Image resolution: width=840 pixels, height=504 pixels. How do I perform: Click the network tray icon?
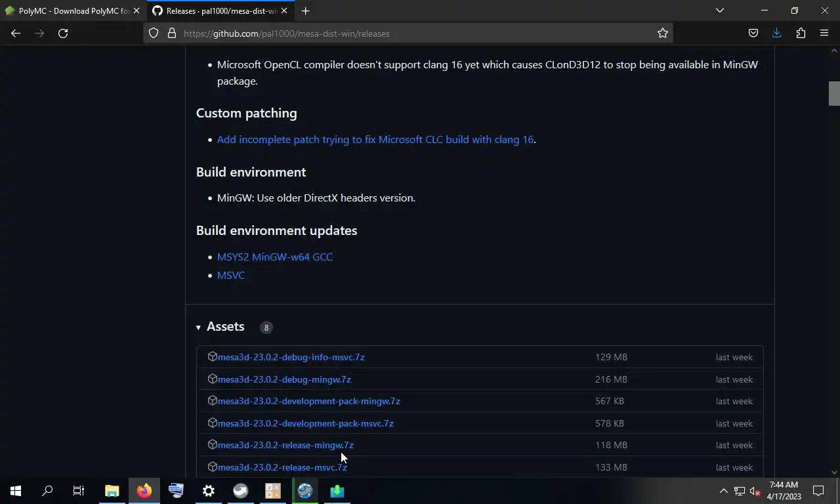pyautogui.click(x=739, y=491)
